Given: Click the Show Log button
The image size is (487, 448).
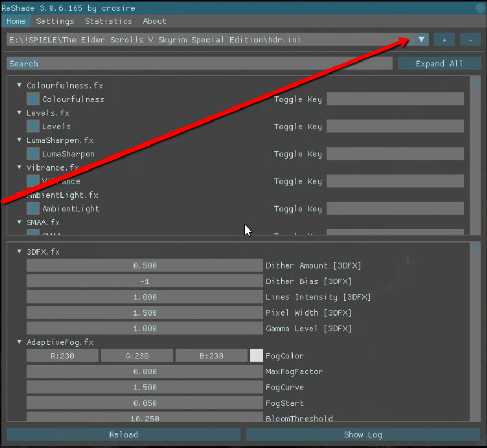Looking at the screenshot, I should (362, 434).
